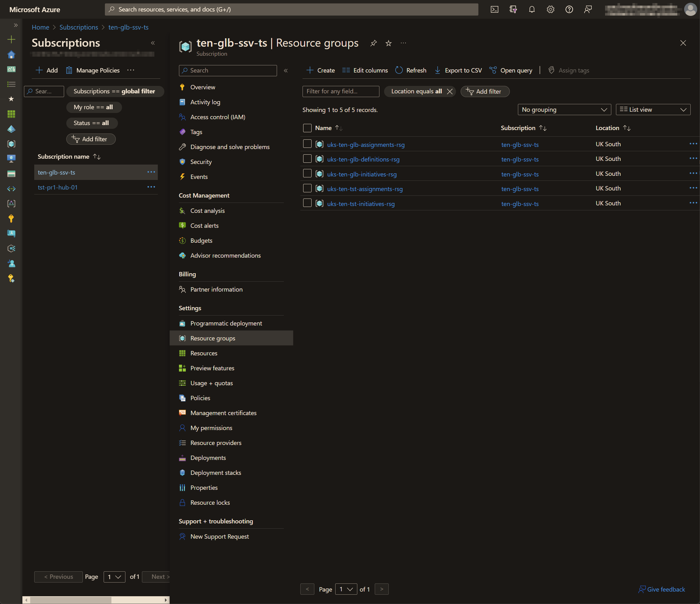This screenshot has height=604, width=700.
Task: Open the My role == all filter
Action: 94,107
